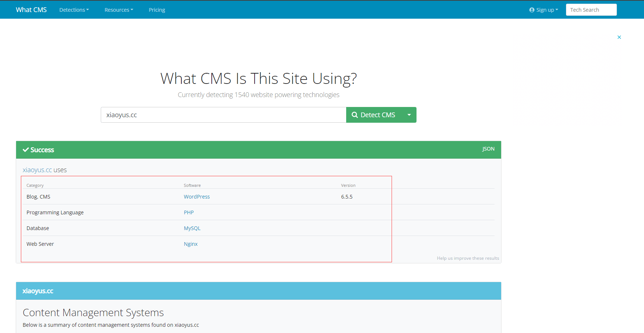Click the Web Server category cell
Viewport: 644px width, 333px height.
point(40,244)
